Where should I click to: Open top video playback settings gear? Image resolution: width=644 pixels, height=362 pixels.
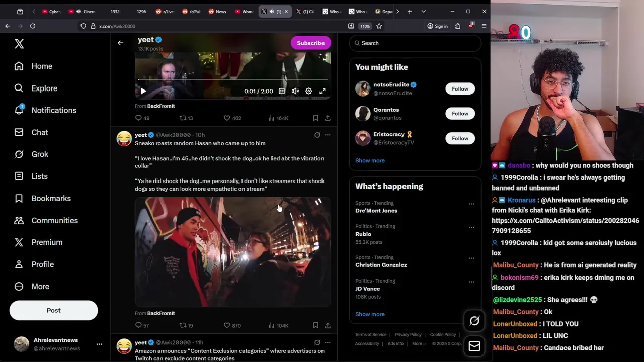pos(308,91)
